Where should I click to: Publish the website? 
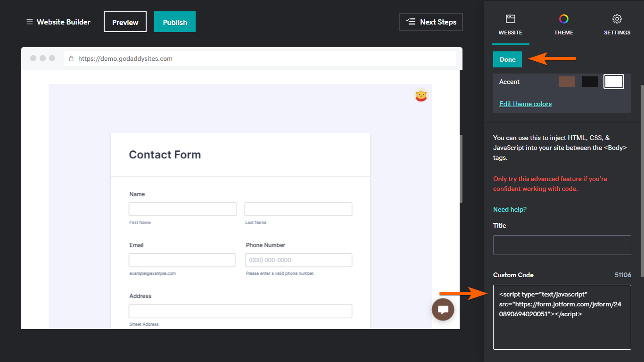click(x=175, y=22)
